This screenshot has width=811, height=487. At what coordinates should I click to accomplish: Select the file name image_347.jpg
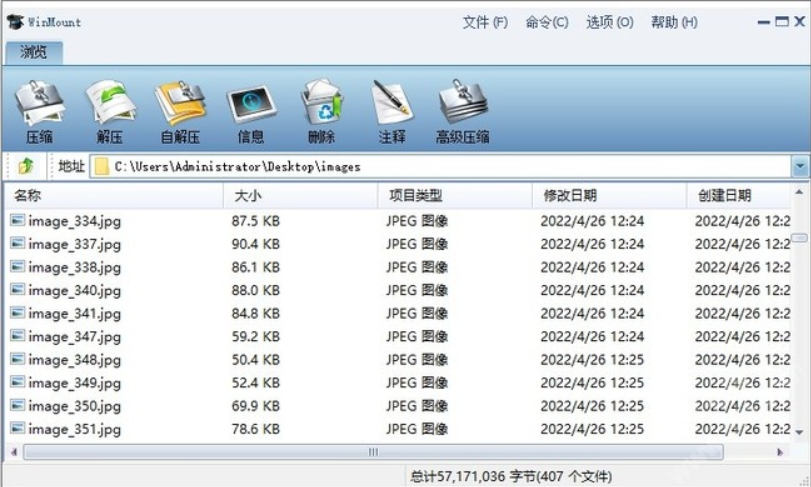tap(74, 337)
